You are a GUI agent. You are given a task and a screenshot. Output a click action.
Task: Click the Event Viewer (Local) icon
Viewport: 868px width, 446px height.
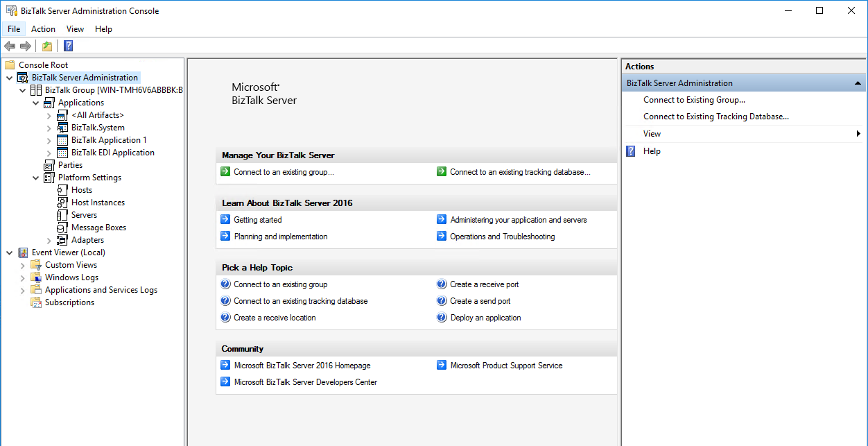click(23, 252)
